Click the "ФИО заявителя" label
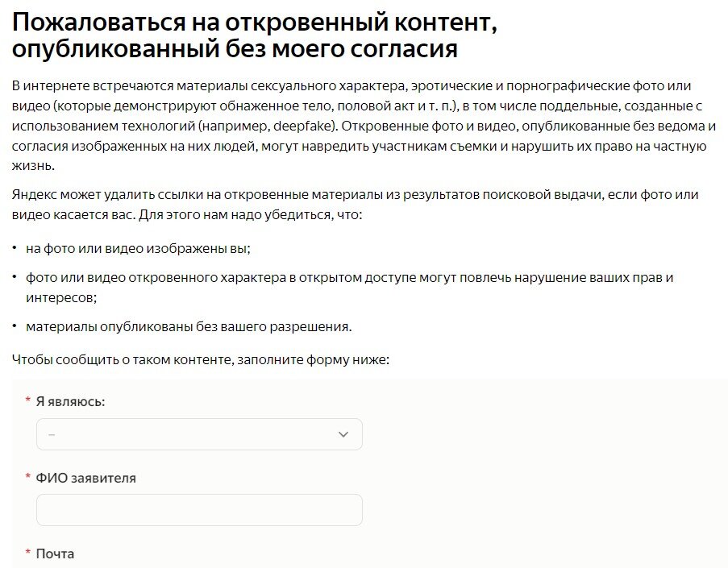Screen dimensions: 728x568 [86, 478]
